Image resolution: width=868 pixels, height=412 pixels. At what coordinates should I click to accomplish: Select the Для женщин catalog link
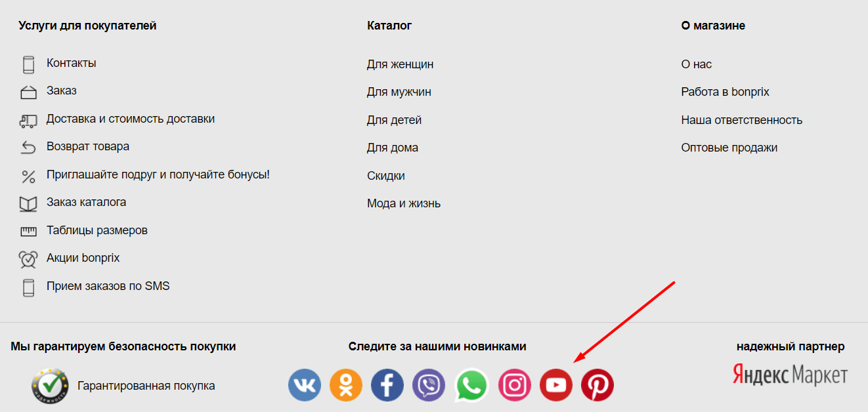click(x=401, y=64)
